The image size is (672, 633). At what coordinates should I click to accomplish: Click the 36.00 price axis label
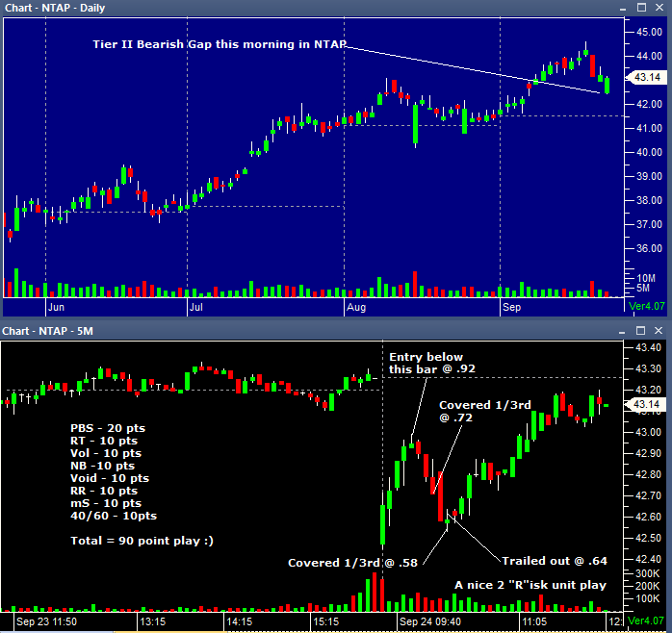tap(649, 248)
